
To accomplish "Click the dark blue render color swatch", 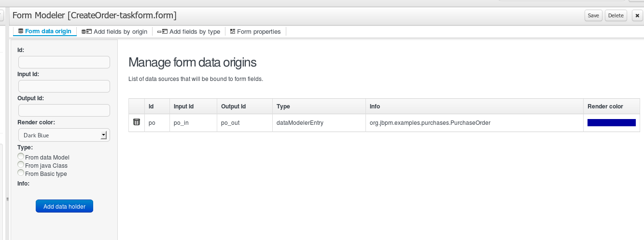I will point(611,122).
